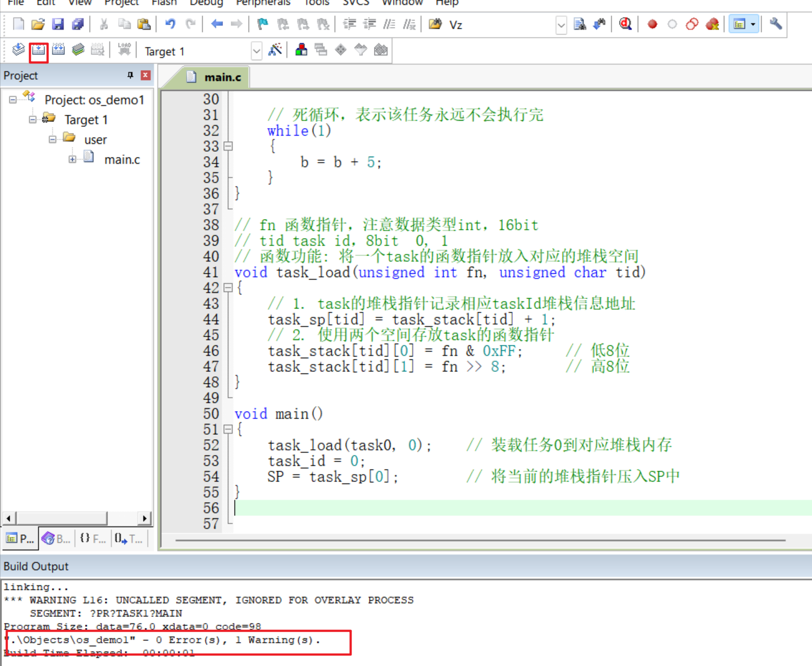The width and height of the screenshot is (812, 666).
Task: Click the Cut scissors icon
Action: 104,24
